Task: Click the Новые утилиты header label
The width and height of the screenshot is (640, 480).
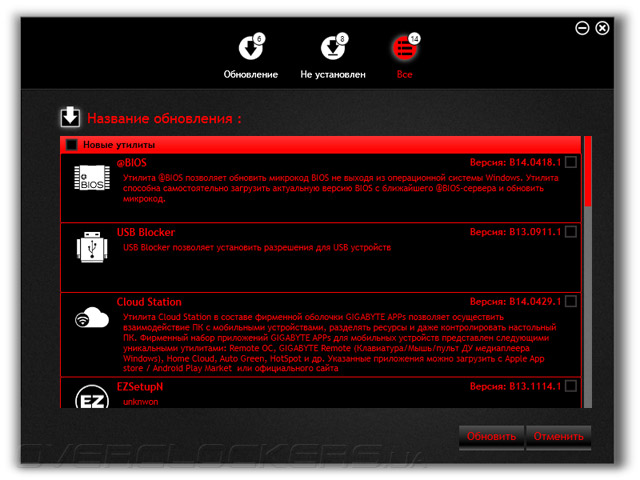Action: point(119,145)
